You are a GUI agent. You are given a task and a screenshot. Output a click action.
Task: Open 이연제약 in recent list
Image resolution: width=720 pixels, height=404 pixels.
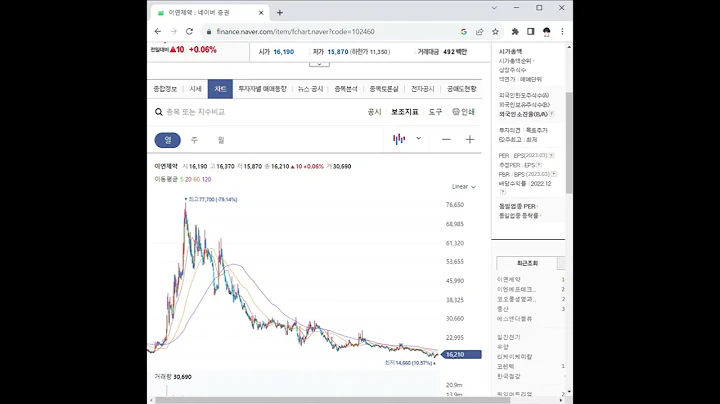[509, 280]
